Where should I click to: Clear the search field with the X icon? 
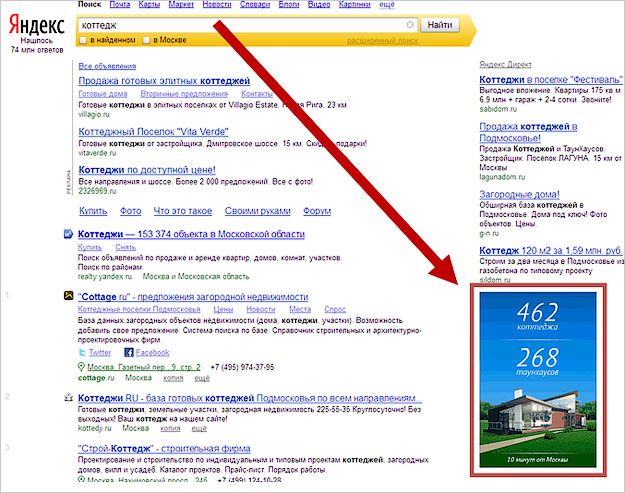pos(410,25)
